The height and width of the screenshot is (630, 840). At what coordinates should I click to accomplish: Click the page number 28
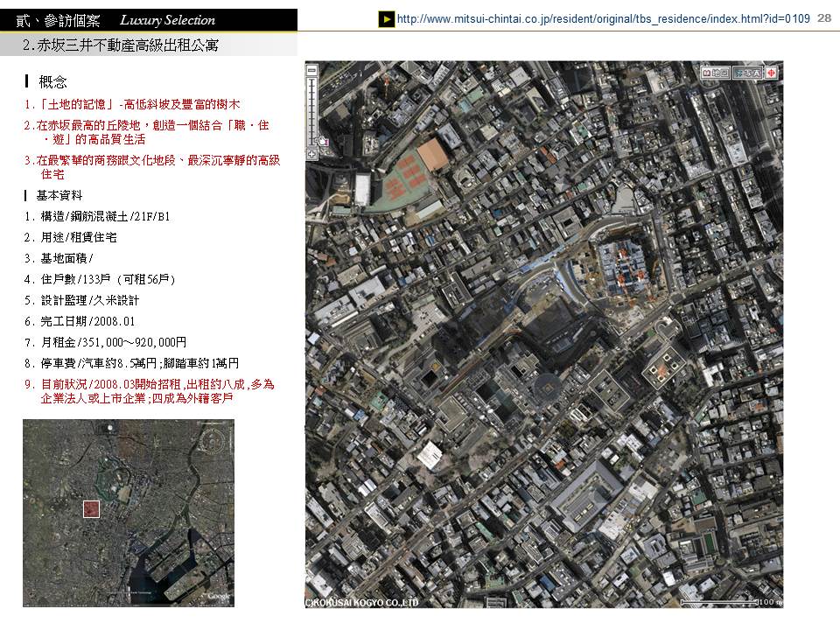point(824,18)
